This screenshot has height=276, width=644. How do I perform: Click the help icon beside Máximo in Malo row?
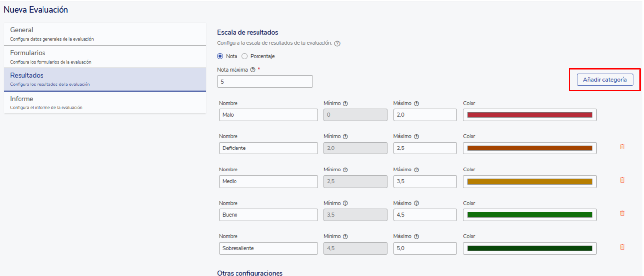click(x=417, y=103)
